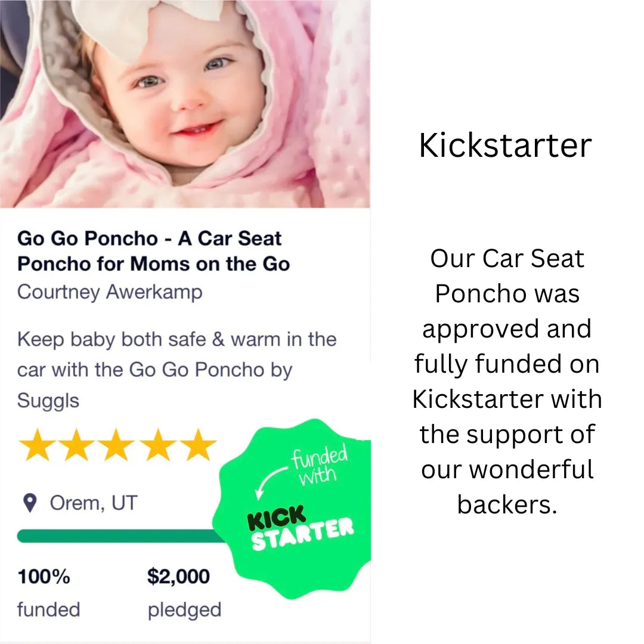Click the first gold rating star
This screenshot has width=644, height=644.
pos(37,445)
